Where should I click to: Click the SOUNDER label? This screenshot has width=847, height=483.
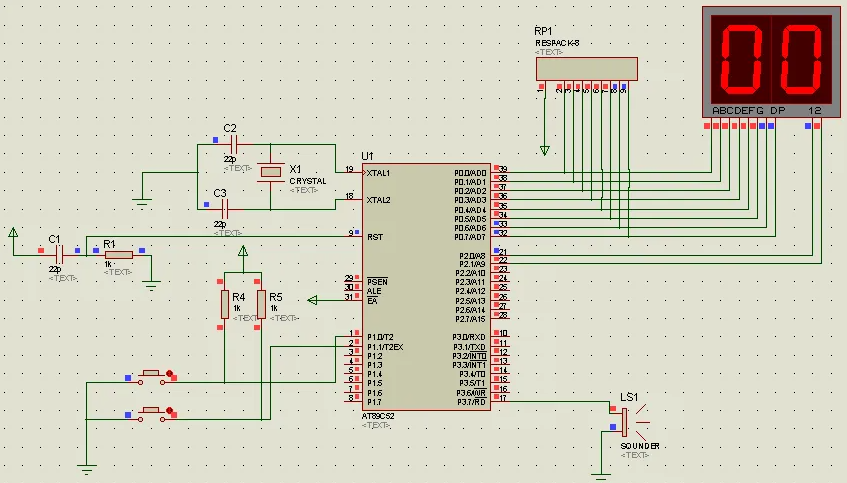[x=640, y=446]
